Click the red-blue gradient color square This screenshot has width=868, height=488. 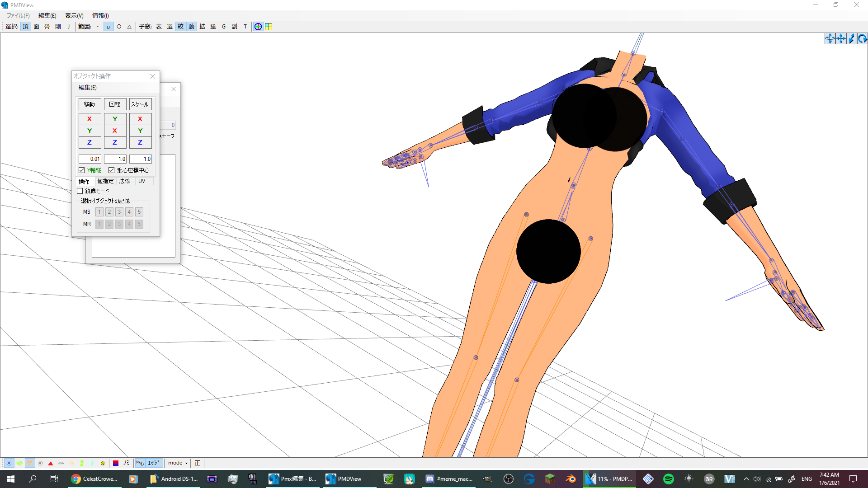116,463
